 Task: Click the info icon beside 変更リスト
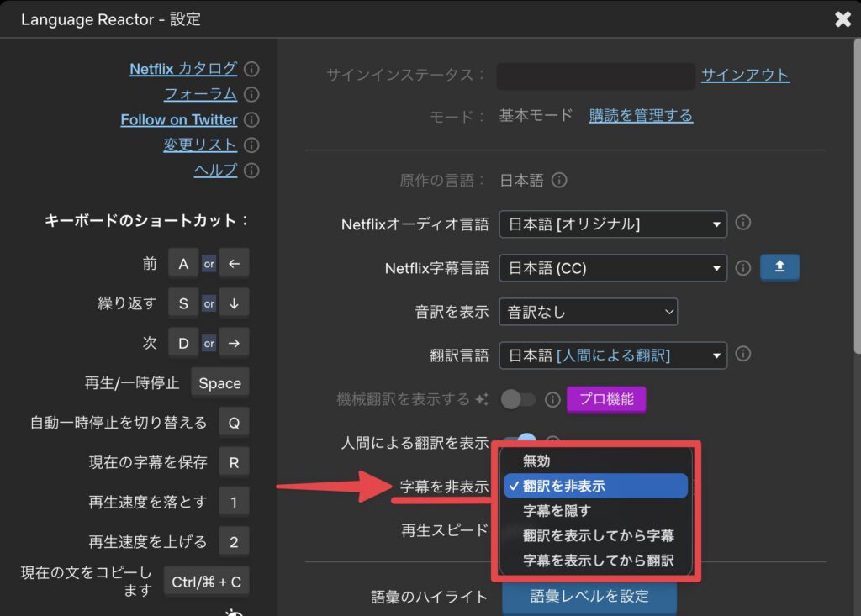(251, 145)
